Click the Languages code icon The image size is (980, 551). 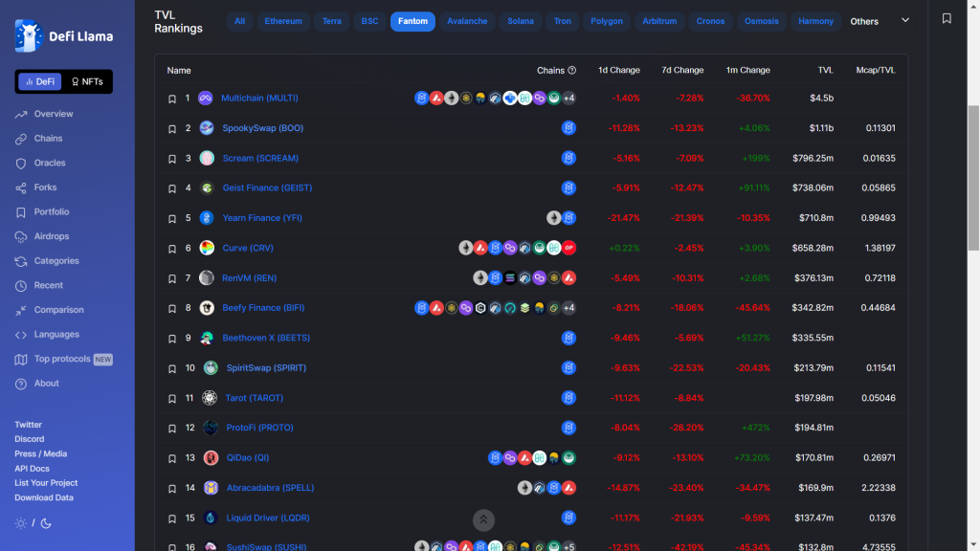point(21,335)
